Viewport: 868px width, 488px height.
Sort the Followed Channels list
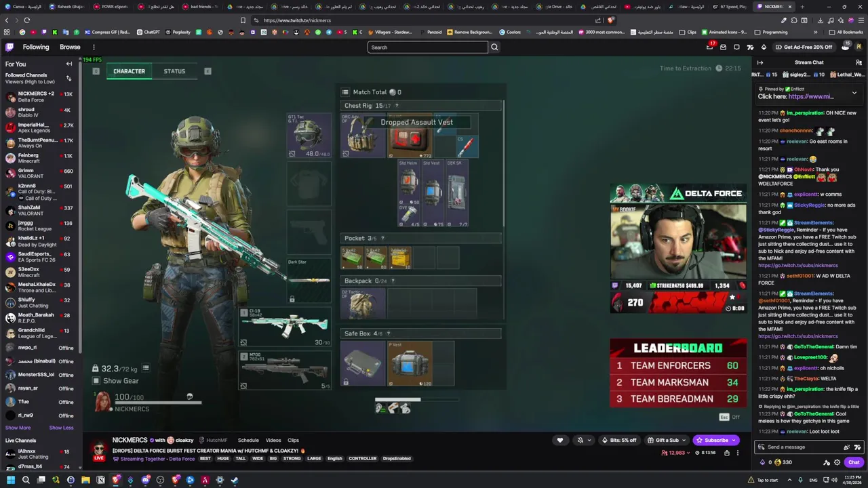click(x=68, y=78)
